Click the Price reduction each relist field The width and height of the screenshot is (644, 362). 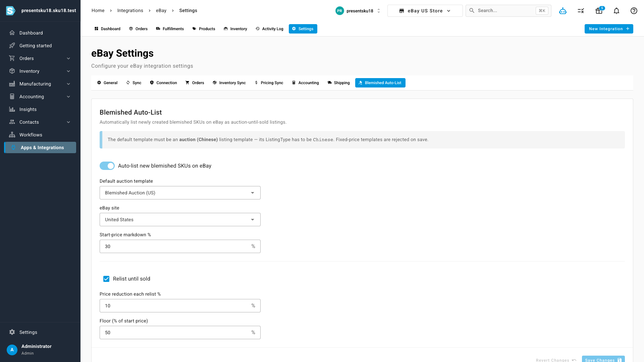pos(180,306)
